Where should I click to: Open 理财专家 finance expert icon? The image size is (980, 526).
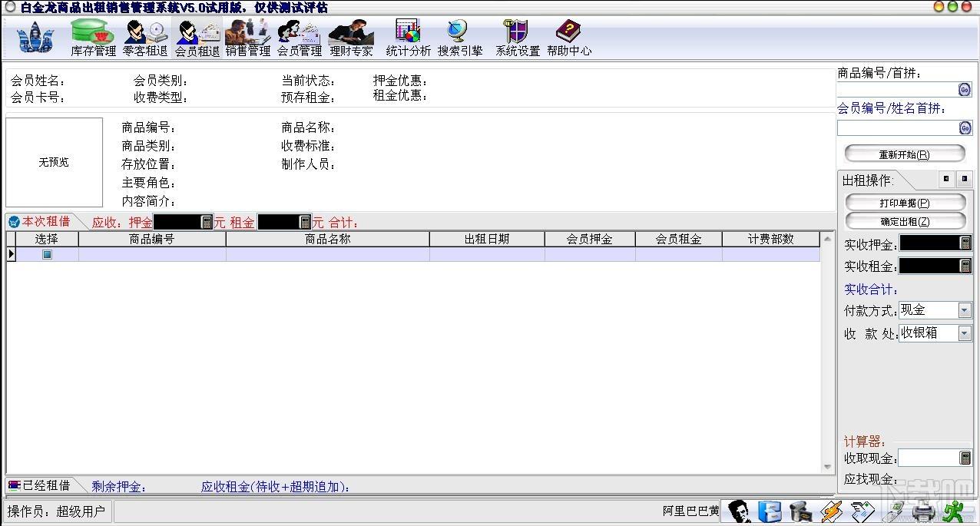(351, 38)
